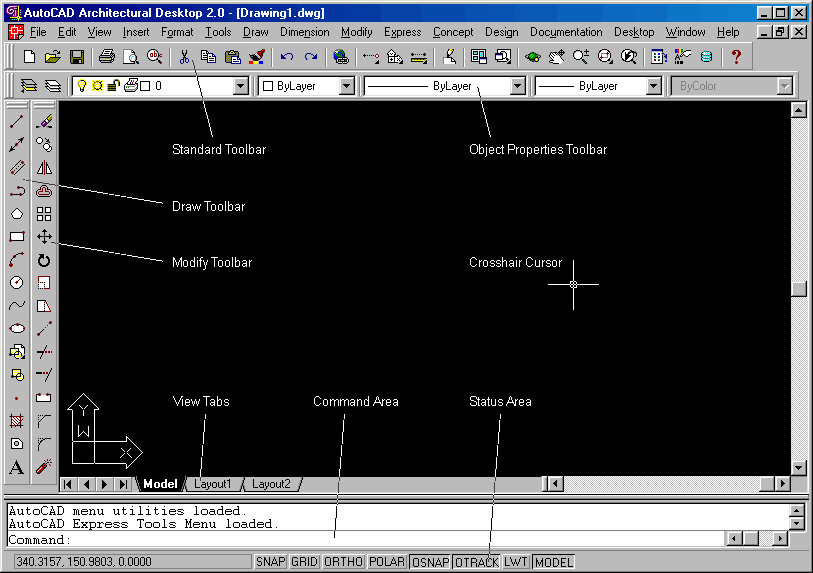813x573 pixels.
Task: Select the Line tool in Draw toolbar
Action: [x=17, y=122]
